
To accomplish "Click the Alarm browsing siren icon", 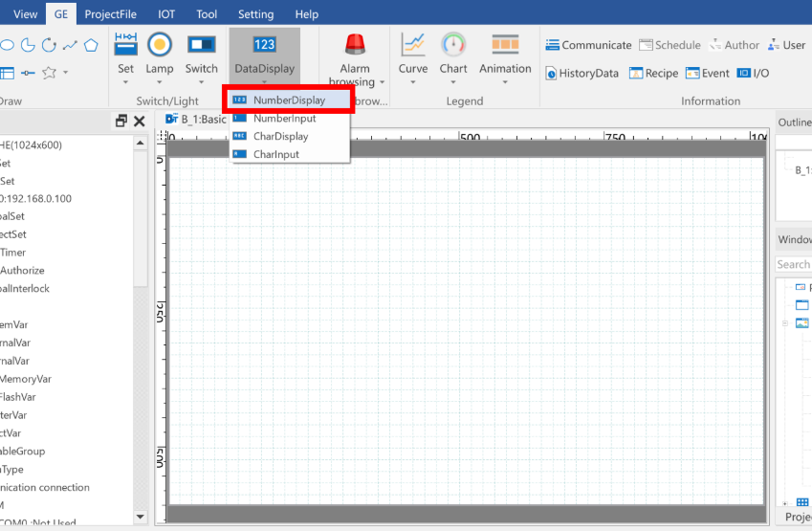I will pyautogui.click(x=355, y=45).
